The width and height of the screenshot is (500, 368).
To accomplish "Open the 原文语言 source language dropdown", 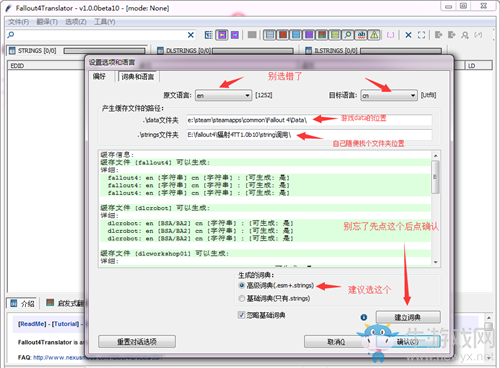I will click(223, 96).
